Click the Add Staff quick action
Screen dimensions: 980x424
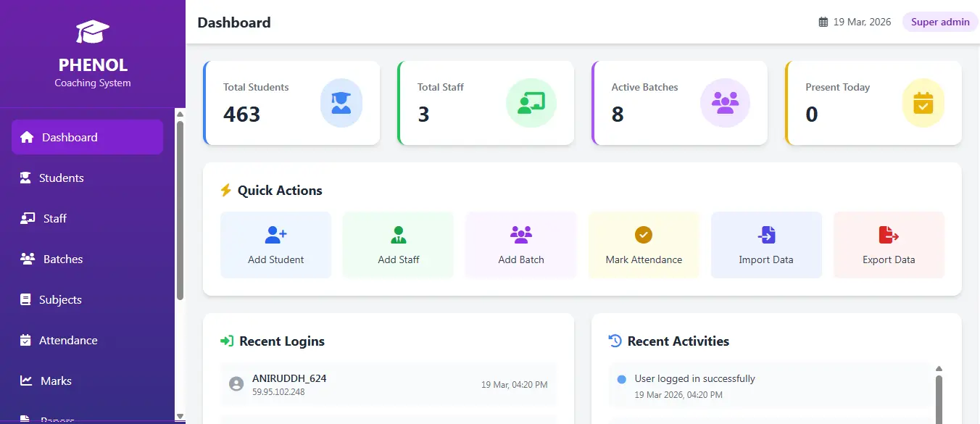tap(398, 245)
